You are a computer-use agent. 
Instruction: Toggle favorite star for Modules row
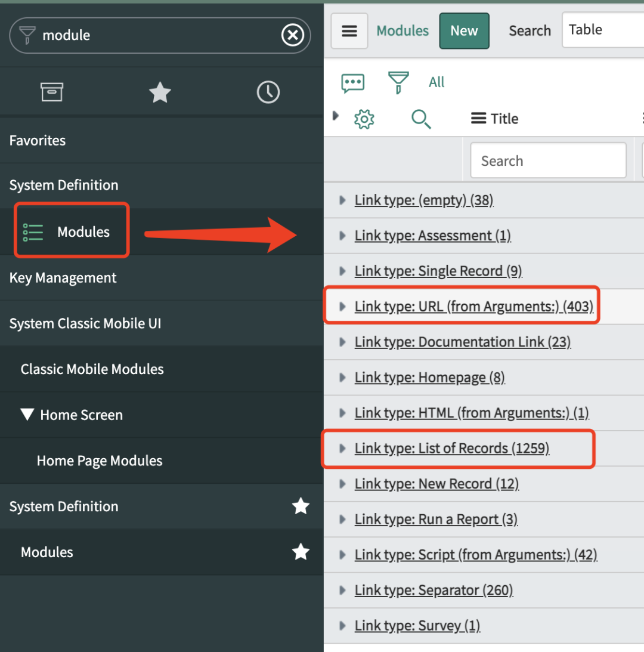(301, 552)
